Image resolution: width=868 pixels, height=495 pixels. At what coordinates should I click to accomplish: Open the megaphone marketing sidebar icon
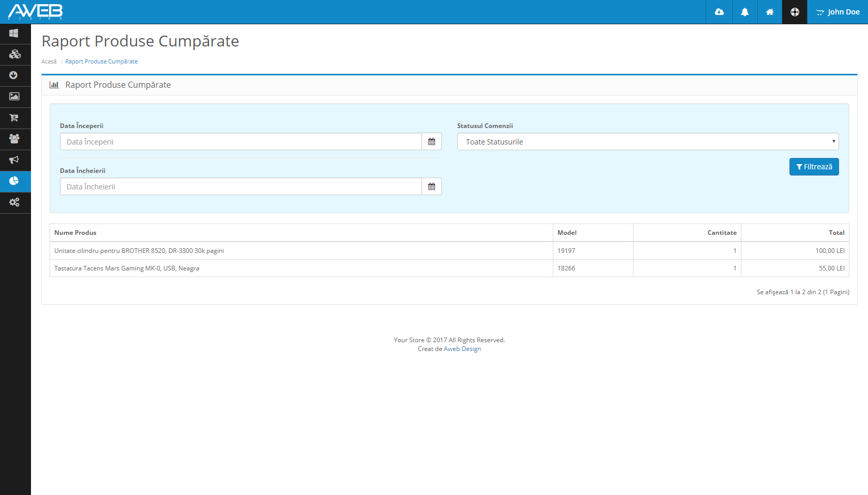(14, 160)
